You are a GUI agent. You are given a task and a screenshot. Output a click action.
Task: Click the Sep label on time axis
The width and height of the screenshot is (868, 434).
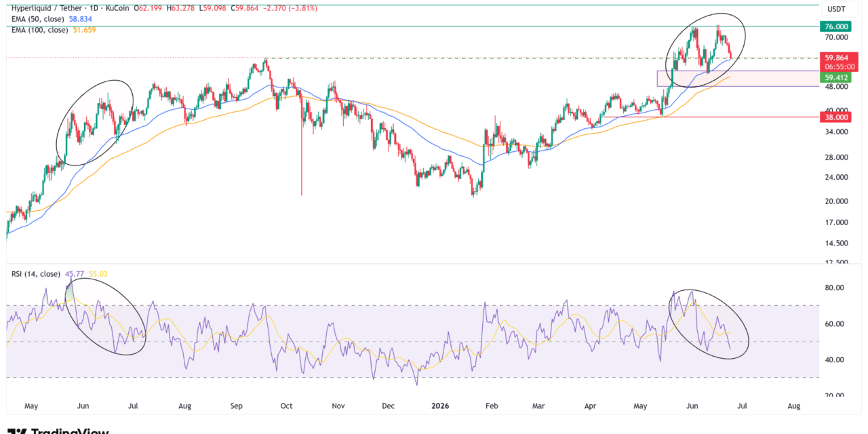click(236, 406)
